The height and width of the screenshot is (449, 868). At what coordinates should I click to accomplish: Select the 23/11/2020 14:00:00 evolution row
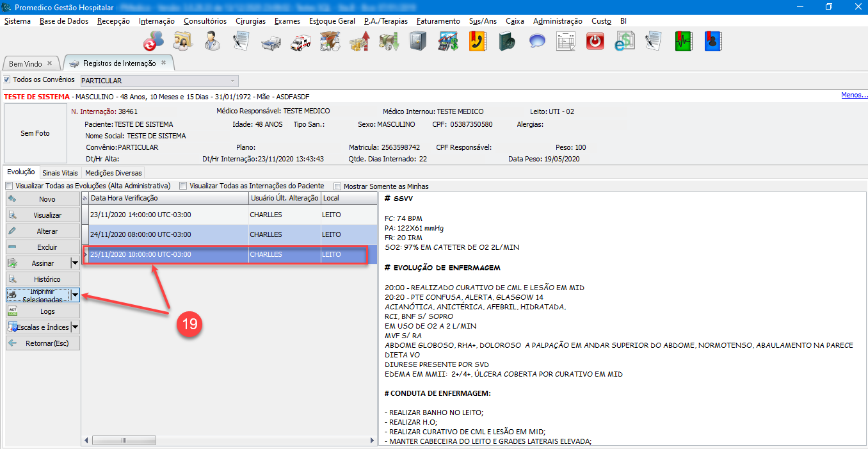(x=166, y=215)
